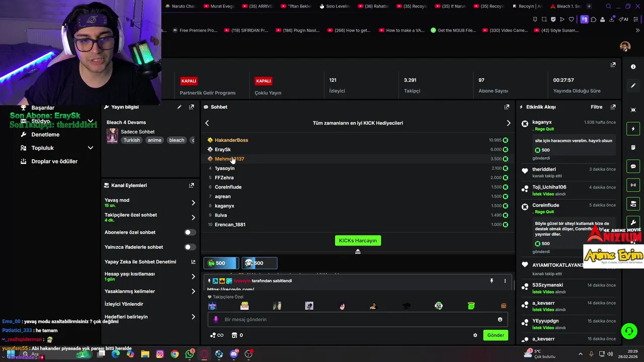Expand Hesap yaşı kısıtlaması settings

[x=193, y=276]
